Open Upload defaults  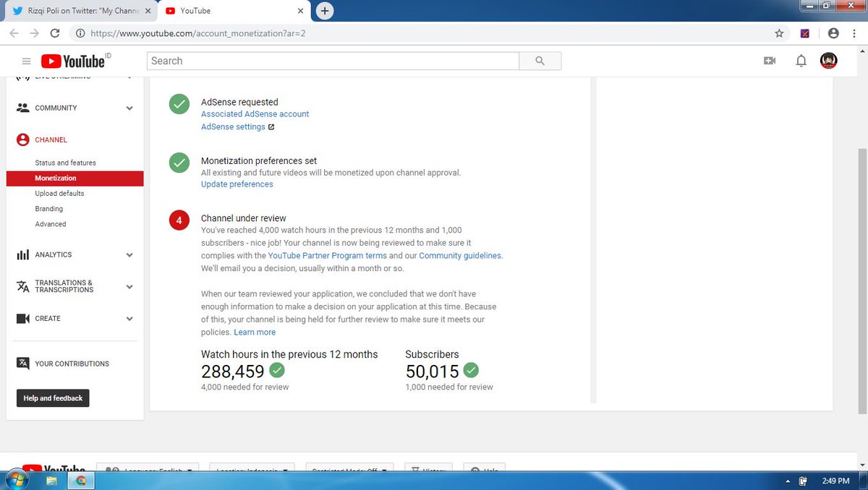point(59,194)
